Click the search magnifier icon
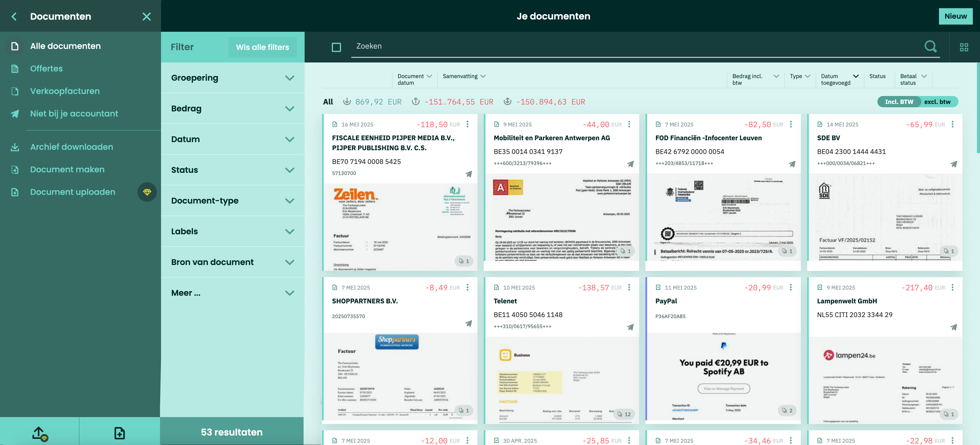 (x=930, y=46)
